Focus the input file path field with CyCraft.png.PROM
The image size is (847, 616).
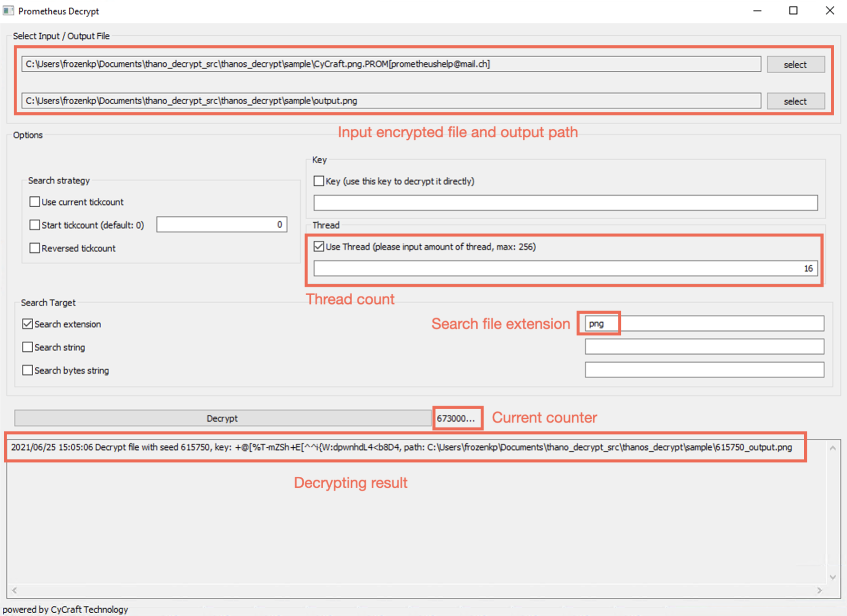[x=391, y=64]
